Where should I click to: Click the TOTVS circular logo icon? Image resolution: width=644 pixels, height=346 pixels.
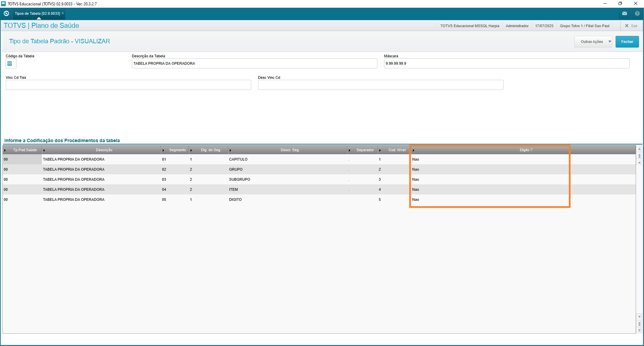click(6, 13)
